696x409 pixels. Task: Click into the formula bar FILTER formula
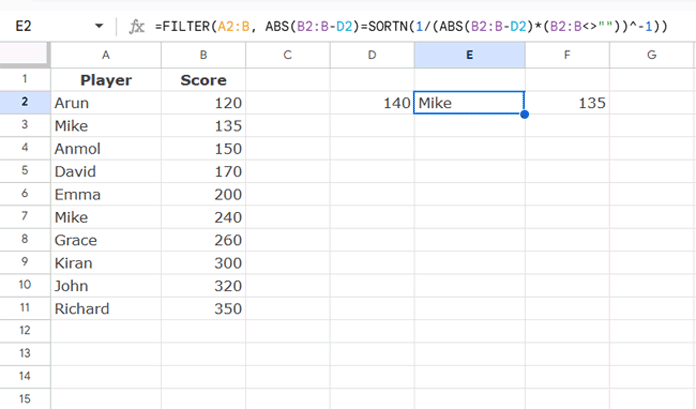click(411, 27)
